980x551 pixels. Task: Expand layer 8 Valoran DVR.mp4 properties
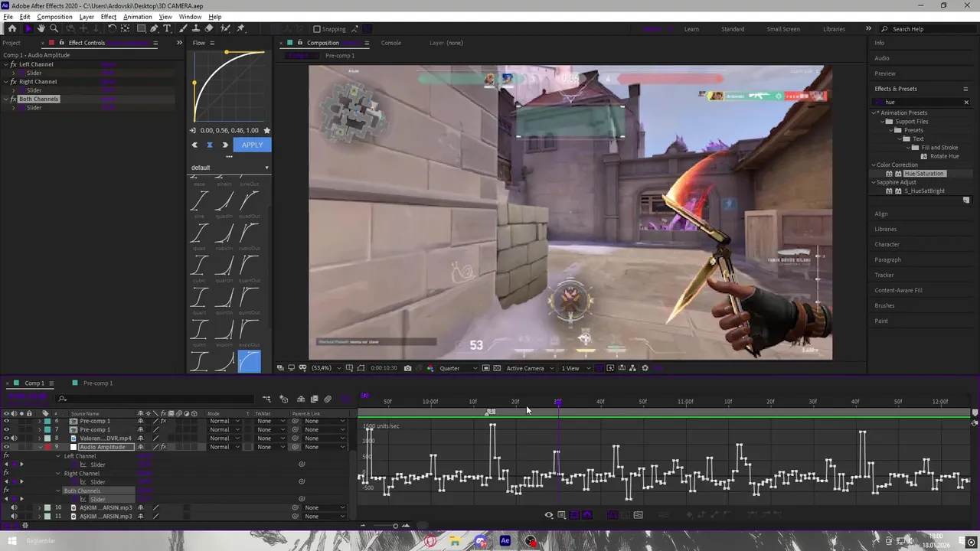coord(40,439)
